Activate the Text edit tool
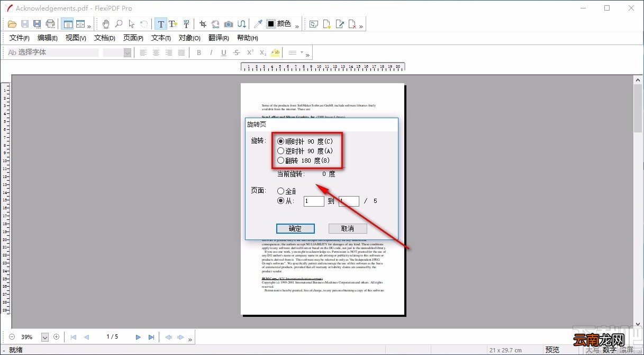The width and height of the screenshot is (644, 355). pyautogui.click(x=161, y=24)
